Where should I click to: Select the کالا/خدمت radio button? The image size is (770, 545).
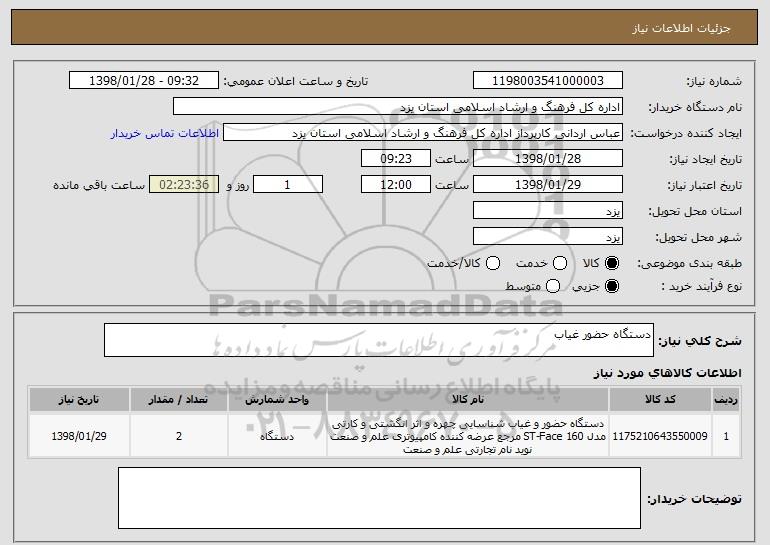coord(493,263)
